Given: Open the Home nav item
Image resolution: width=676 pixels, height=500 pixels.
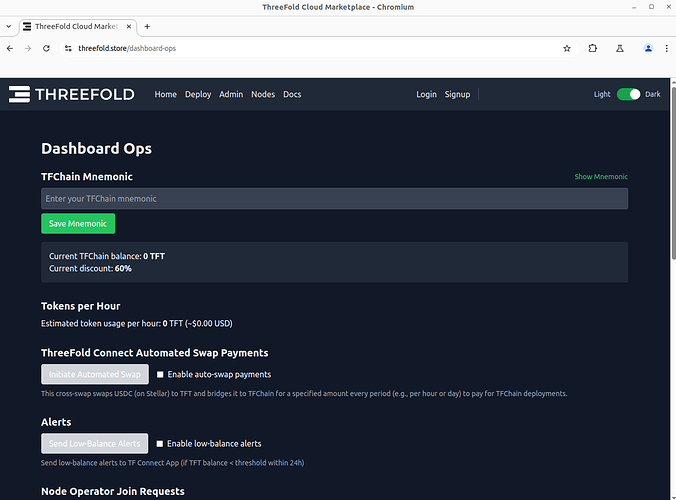Looking at the screenshot, I should 166,94.
